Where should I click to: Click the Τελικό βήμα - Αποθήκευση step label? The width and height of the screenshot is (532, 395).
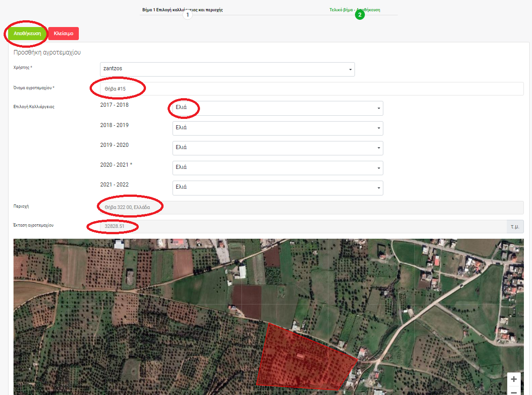(355, 9)
